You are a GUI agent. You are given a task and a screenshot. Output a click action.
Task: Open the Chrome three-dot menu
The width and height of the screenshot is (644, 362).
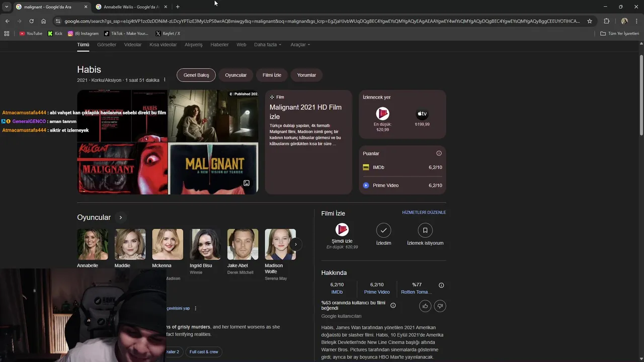(x=637, y=21)
